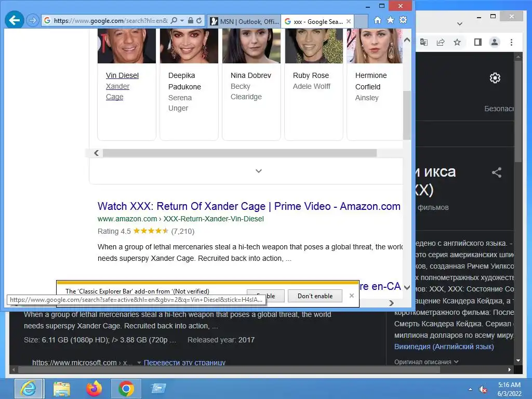Open the taskbar clock showing 5:16 AM
This screenshot has width=532, height=399.
(x=509, y=389)
